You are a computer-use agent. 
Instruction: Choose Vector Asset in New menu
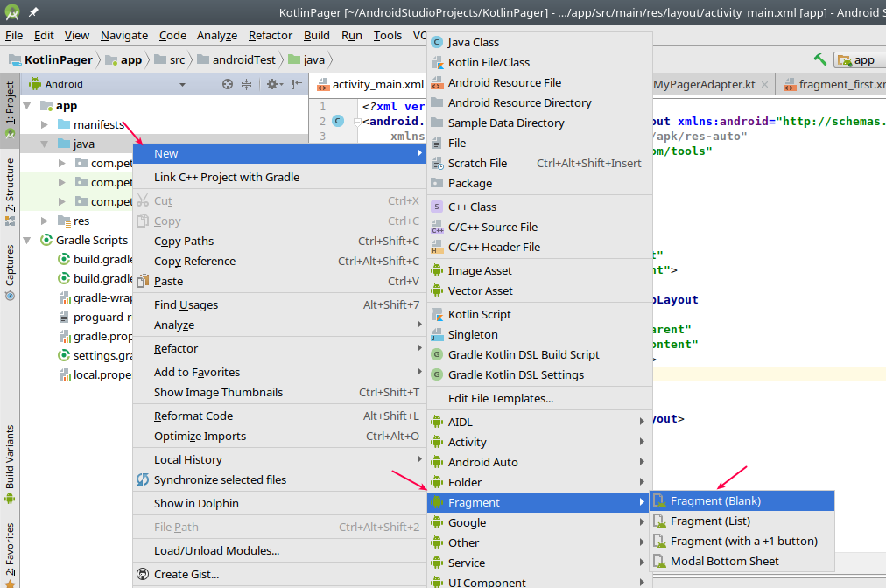pos(480,290)
